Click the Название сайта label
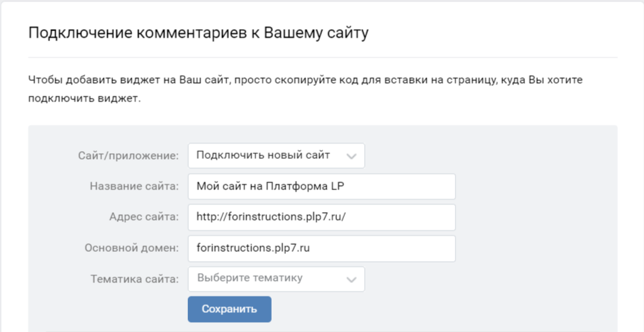Viewport: 644px width, 332px height. pos(134,187)
